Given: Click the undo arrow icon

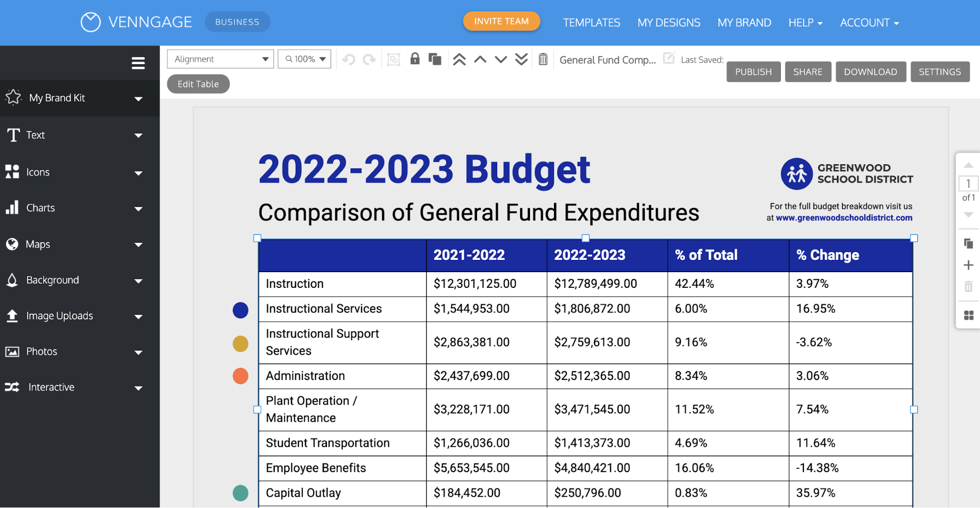Looking at the screenshot, I should tap(349, 60).
